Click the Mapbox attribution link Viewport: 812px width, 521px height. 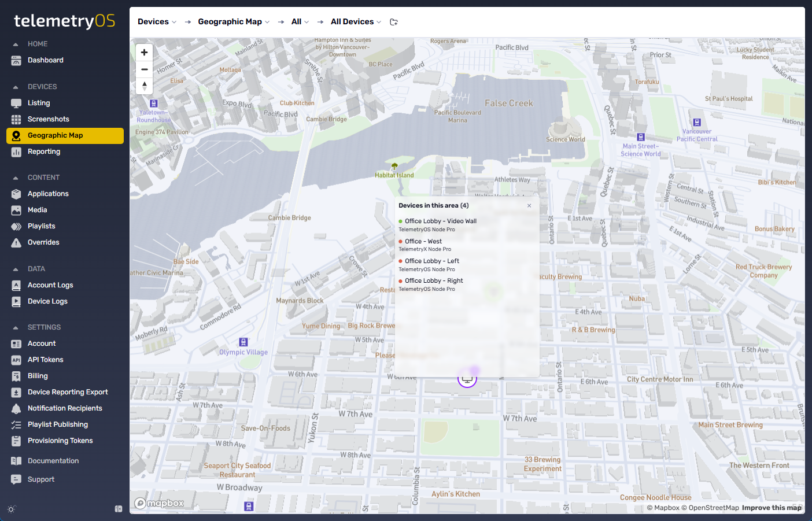[x=663, y=508]
